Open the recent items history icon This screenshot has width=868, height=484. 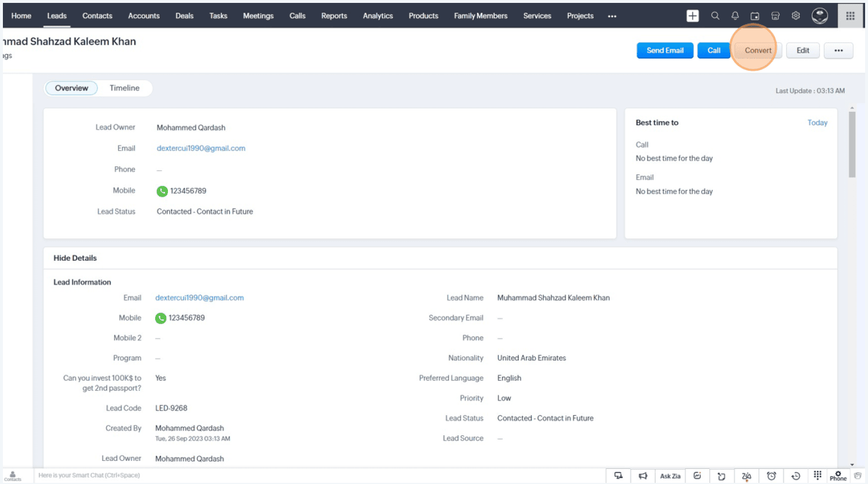pos(796,476)
